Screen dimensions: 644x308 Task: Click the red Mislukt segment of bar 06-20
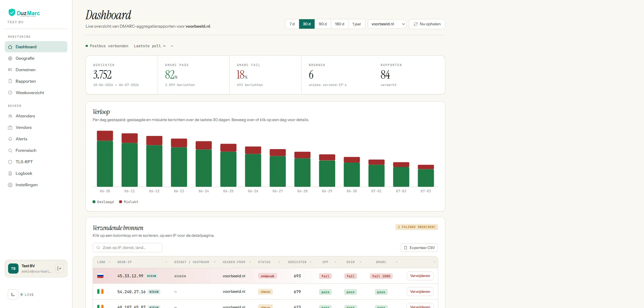click(x=105, y=136)
